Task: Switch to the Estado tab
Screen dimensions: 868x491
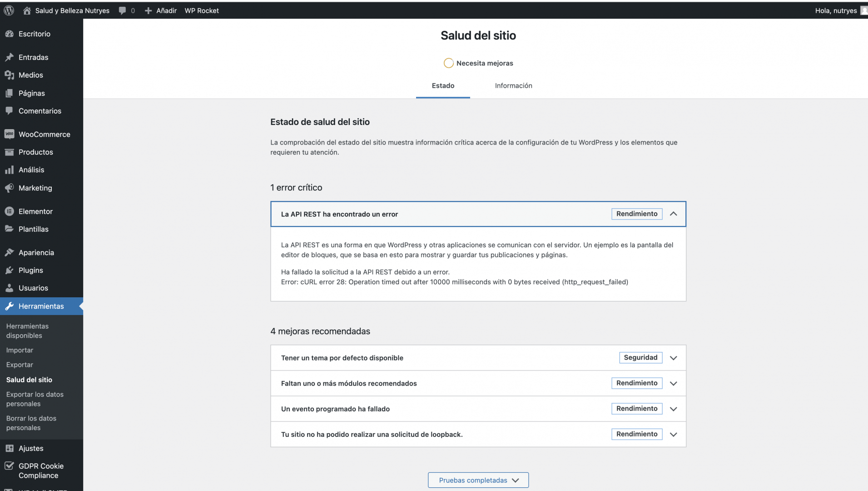Action: [x=443, y=85]
